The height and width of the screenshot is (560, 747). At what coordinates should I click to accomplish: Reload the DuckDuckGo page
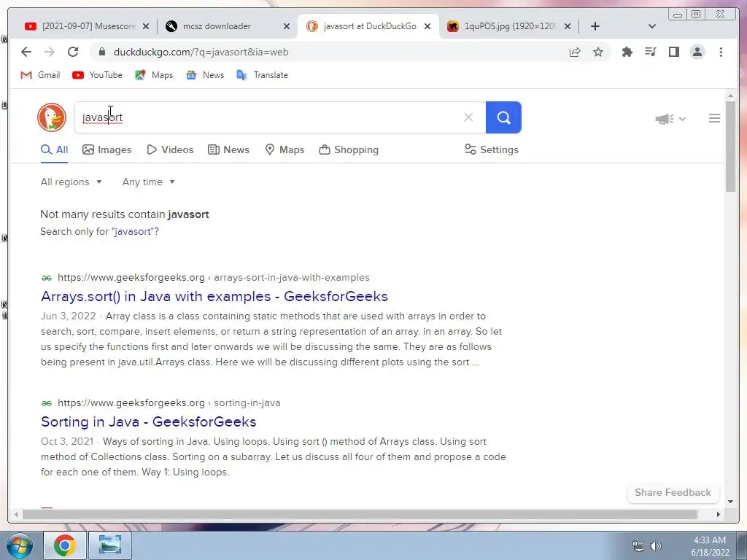click(x=72, y=52)
